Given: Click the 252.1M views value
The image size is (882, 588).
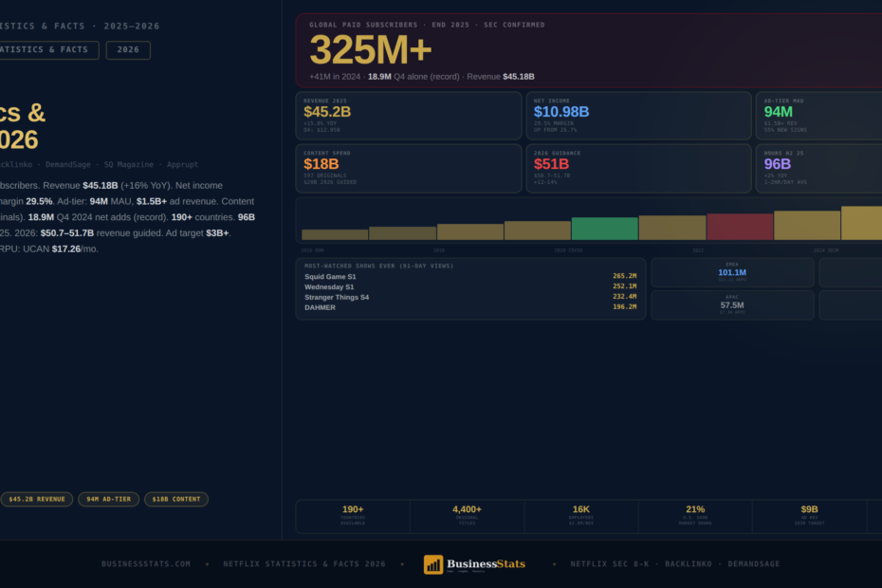Looking at the screenshot, I should [624, 286].
